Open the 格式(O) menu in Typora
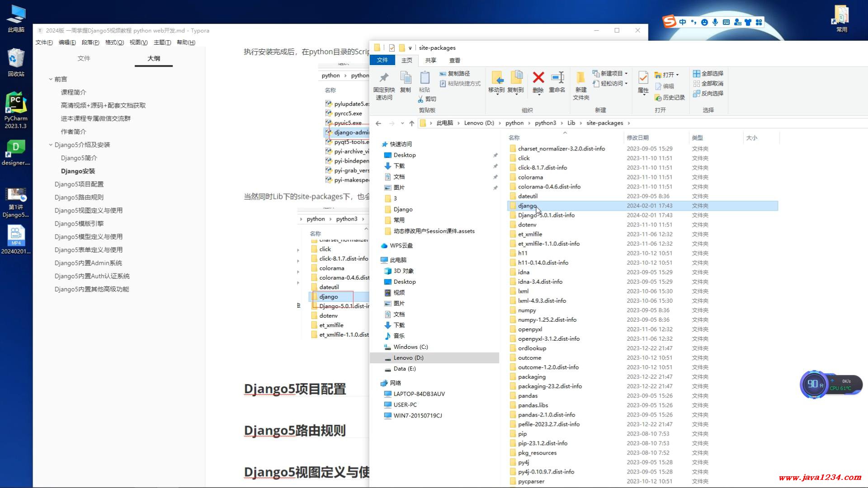The height and width of the screenshot is (488, 868). [x=114, y=42]
